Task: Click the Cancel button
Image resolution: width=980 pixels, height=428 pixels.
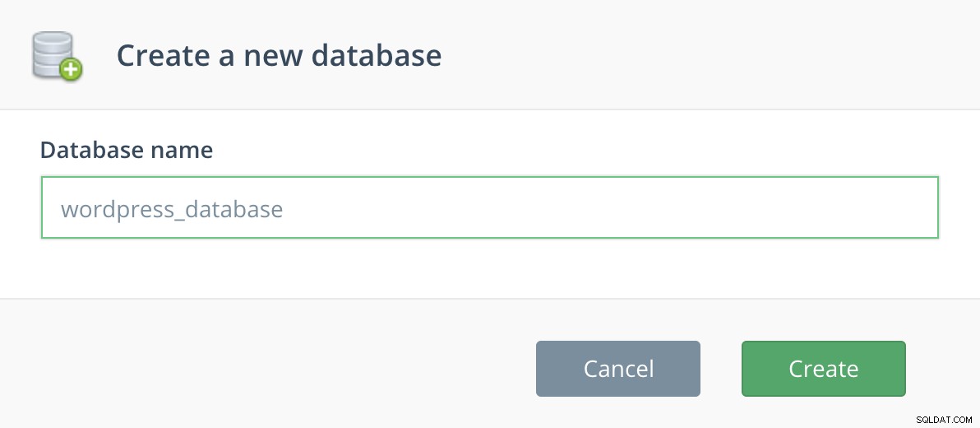Action: [x=618, y=369]
